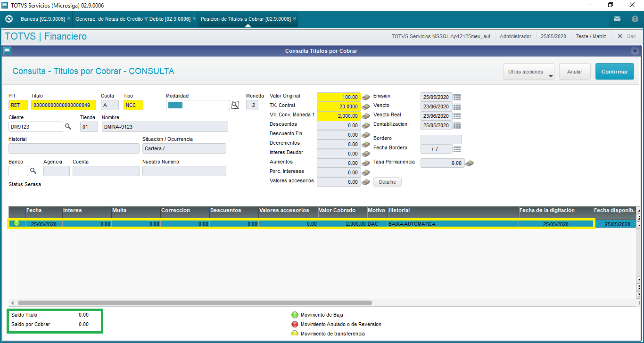
Task: Select the BAIXA AUTOMATICA cell in the grid
Action: [453, 224]
